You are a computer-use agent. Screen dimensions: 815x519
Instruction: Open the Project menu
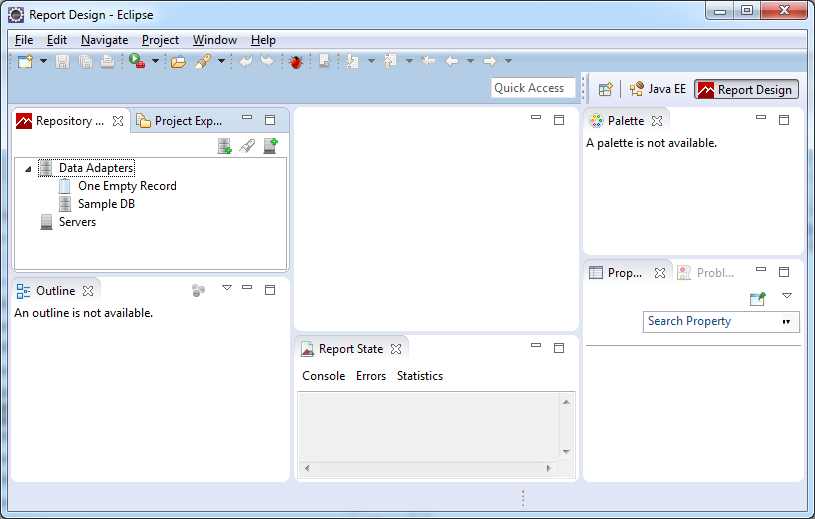(x=160, y=40)
